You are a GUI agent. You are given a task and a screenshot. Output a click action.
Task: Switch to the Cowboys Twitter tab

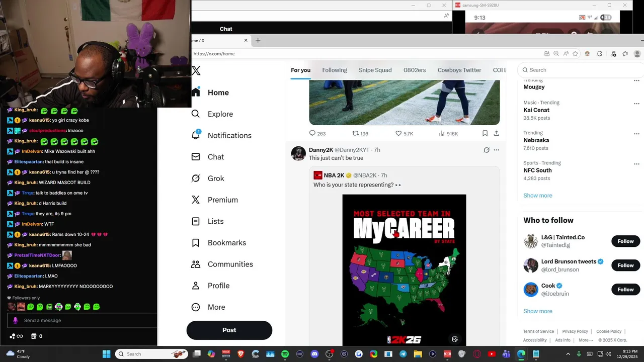(459, 70)
